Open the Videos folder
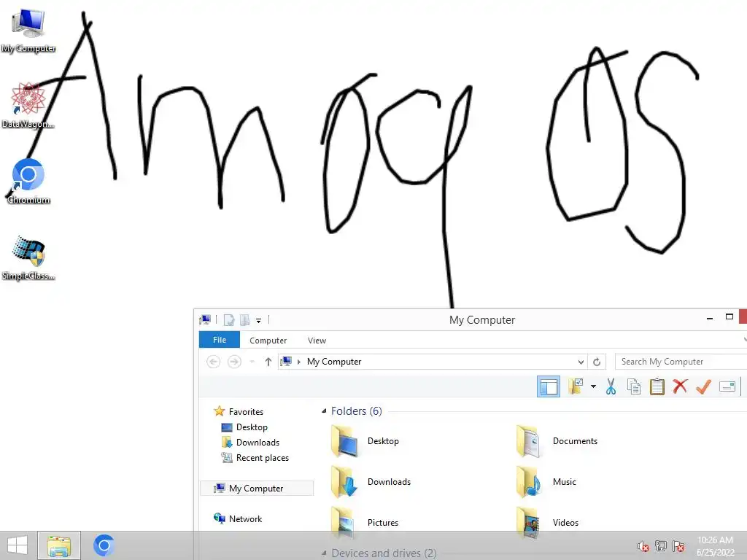747x560 pixels. click(547, 522)
